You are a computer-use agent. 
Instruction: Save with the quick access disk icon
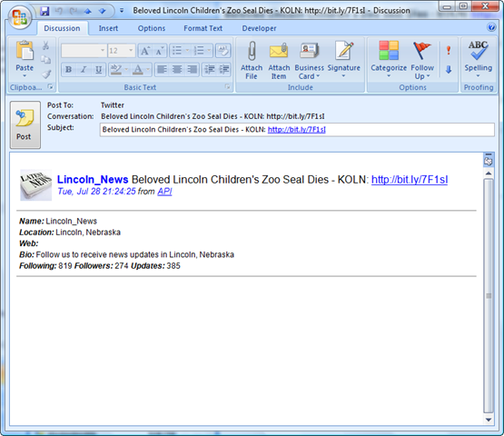(44, 11)
